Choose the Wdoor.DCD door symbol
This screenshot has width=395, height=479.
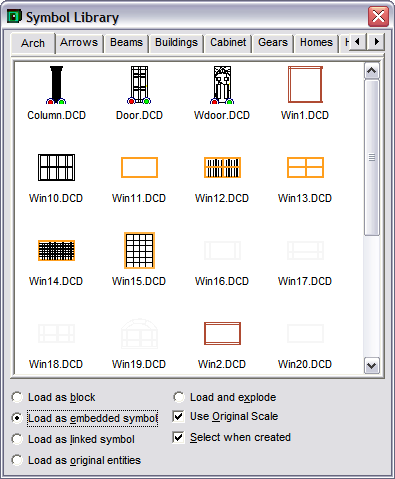point(222,85)
